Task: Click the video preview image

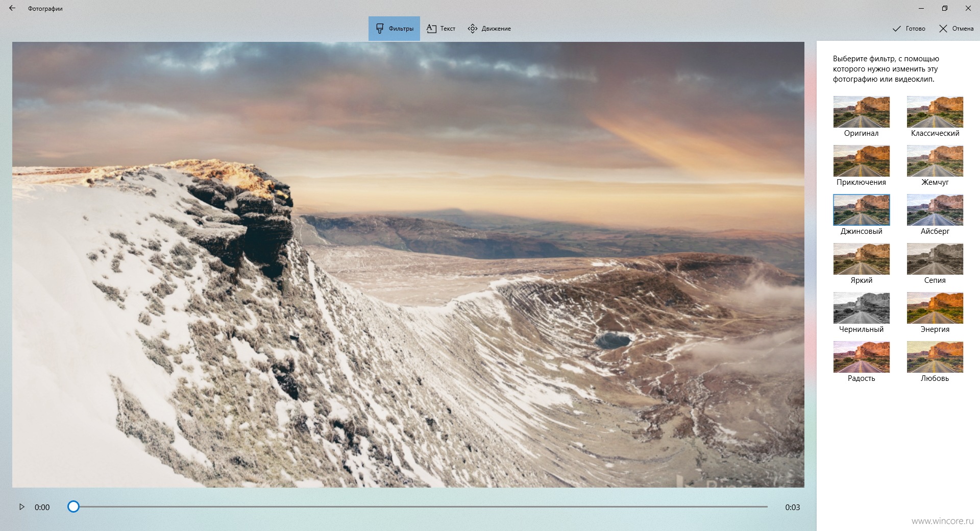Action: pyautogui.click(x=408, y=264)
